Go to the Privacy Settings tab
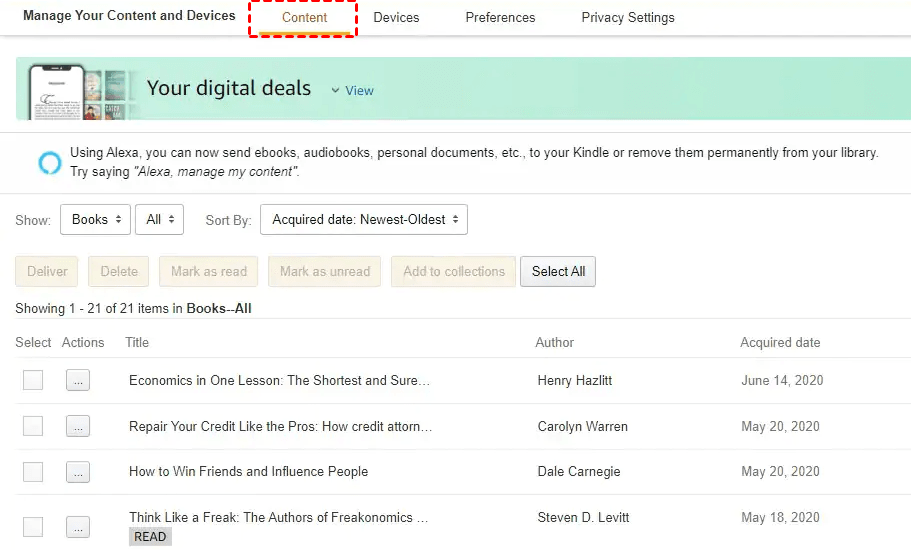Screen dimensions: 911x550 [628, 17]
